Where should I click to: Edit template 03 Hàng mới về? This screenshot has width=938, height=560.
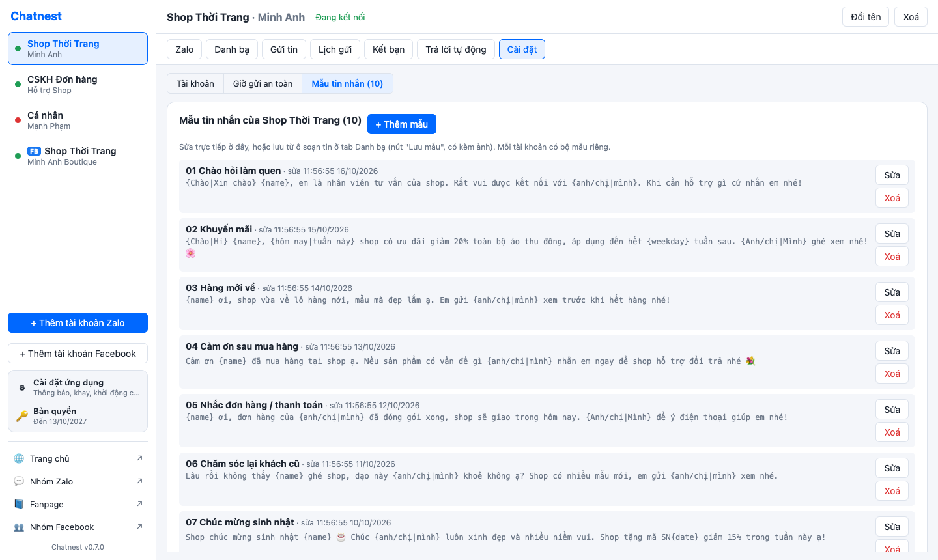[x=892, y=292]
